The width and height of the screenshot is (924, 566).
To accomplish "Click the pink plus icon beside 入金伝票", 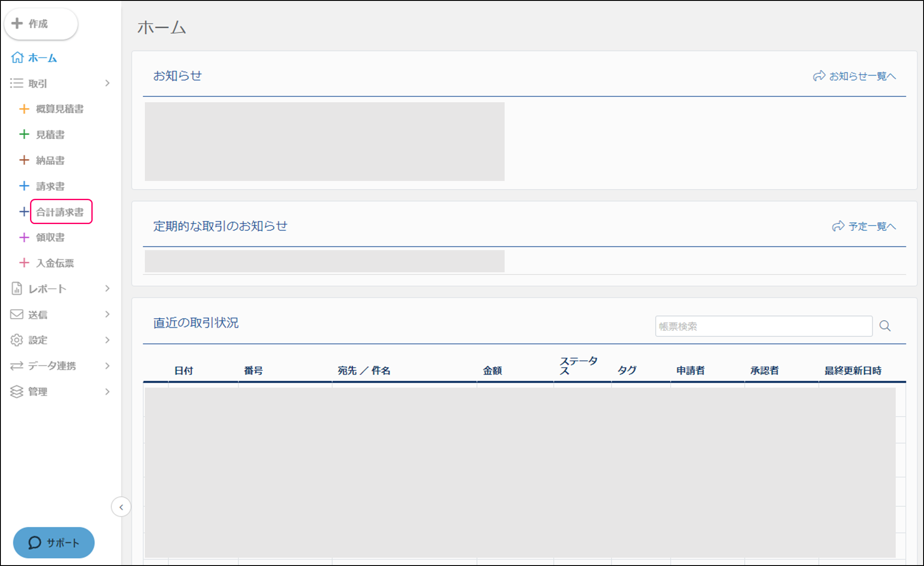I will click(x=24, y=263).
